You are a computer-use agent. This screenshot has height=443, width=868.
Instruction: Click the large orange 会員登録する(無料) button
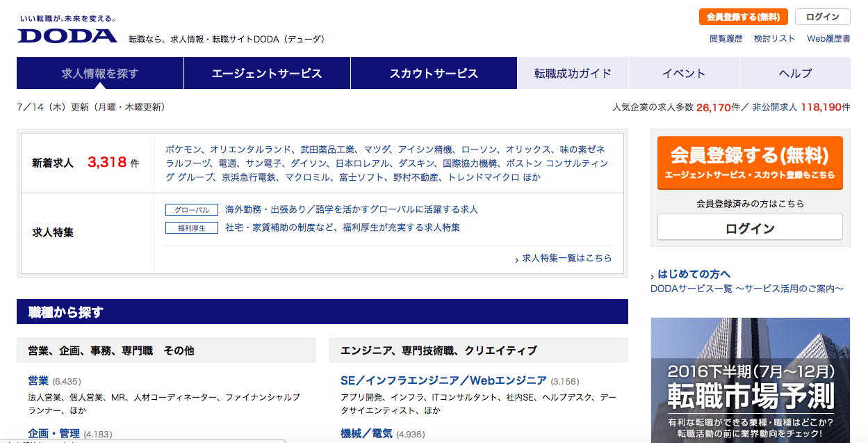750,163
